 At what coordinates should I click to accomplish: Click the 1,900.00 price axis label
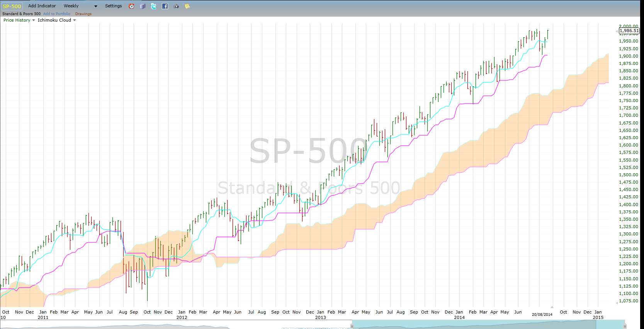(629, 56)
